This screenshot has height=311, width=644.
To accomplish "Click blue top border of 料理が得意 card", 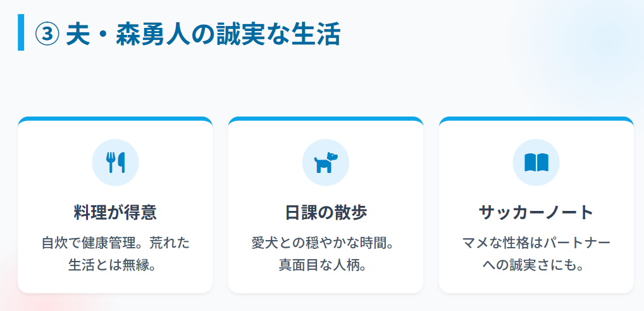I will tap(115, 118).
